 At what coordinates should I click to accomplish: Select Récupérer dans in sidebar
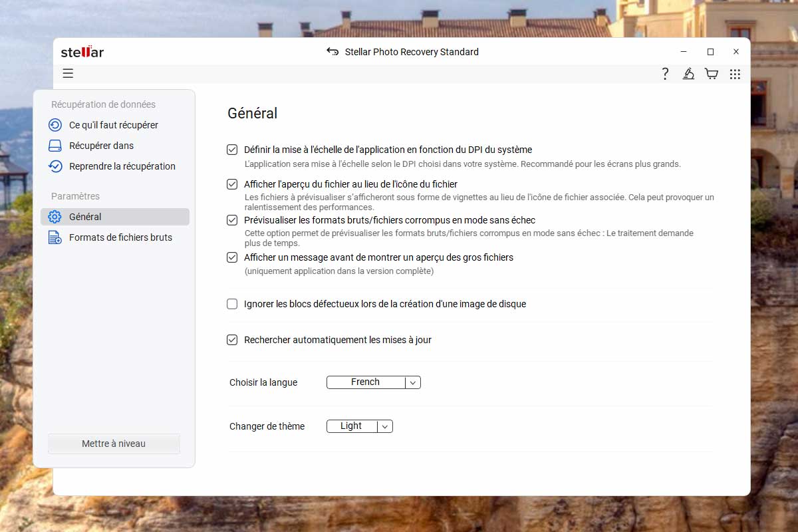101,146
